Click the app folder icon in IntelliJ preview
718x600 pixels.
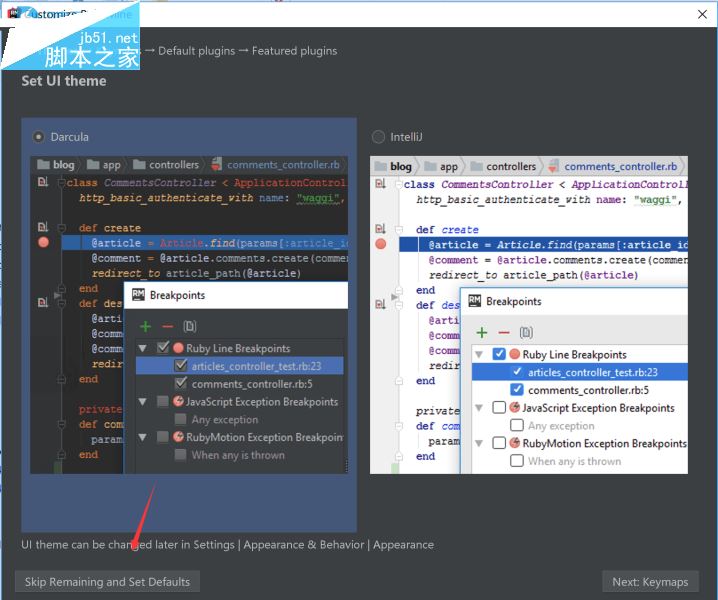click(x=430, y=166)
